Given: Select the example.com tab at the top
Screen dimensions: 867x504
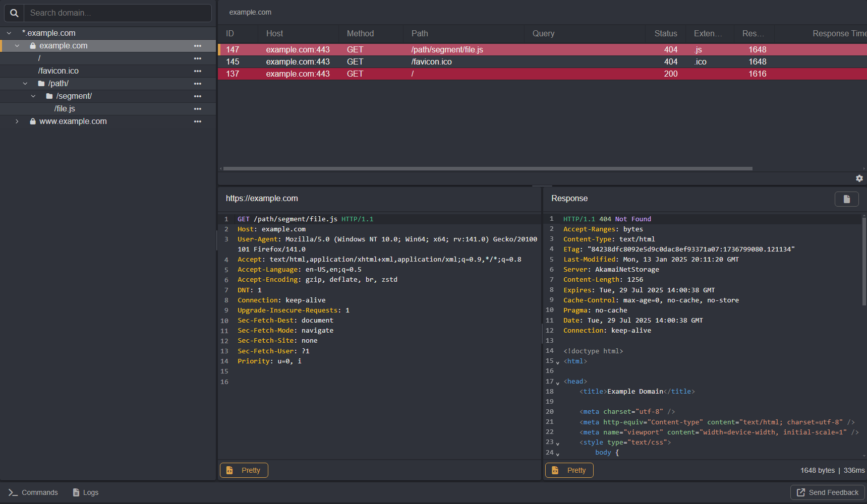Looking at the screenshot, I should tap(250, 12).
